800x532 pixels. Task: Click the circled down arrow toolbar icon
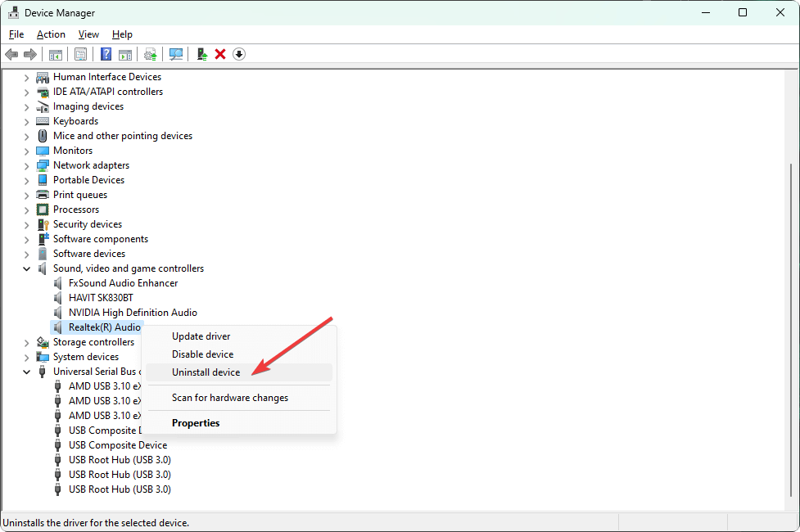tap(239, 54)
